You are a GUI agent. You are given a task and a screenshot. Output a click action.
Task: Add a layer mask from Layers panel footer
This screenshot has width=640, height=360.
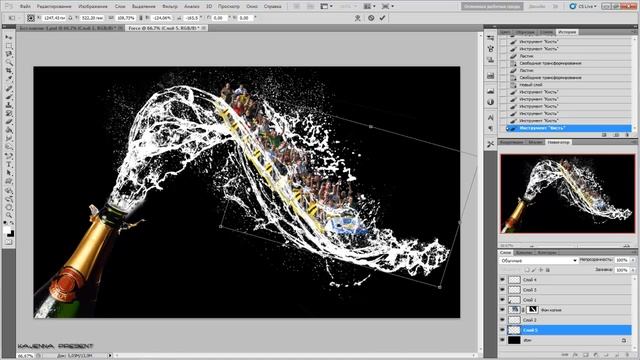tap(585, 355)
